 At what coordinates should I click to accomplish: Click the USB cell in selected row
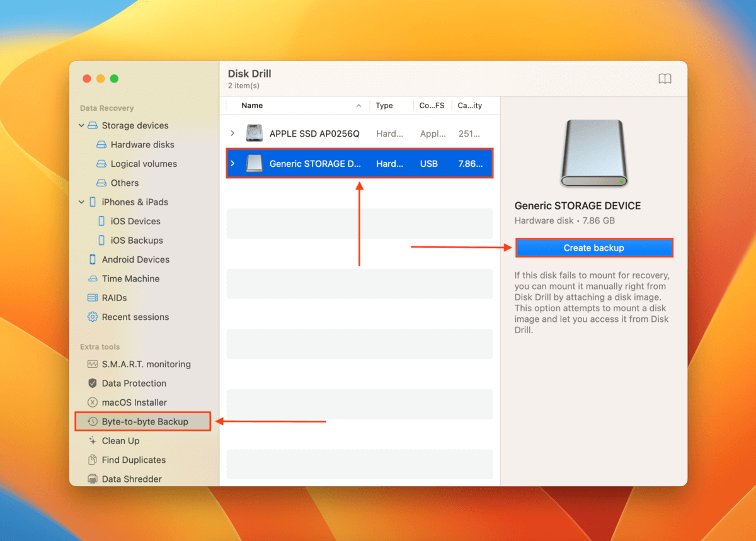[x=429, y=164]
